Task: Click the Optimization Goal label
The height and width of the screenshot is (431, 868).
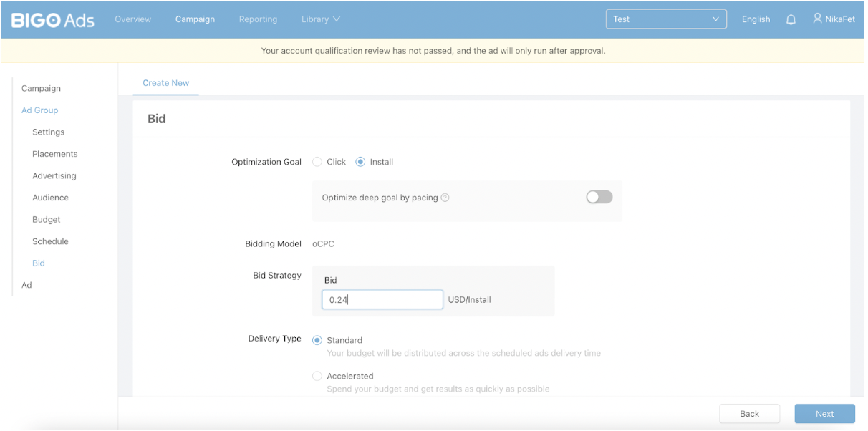Action: click(x=266, y=162)
